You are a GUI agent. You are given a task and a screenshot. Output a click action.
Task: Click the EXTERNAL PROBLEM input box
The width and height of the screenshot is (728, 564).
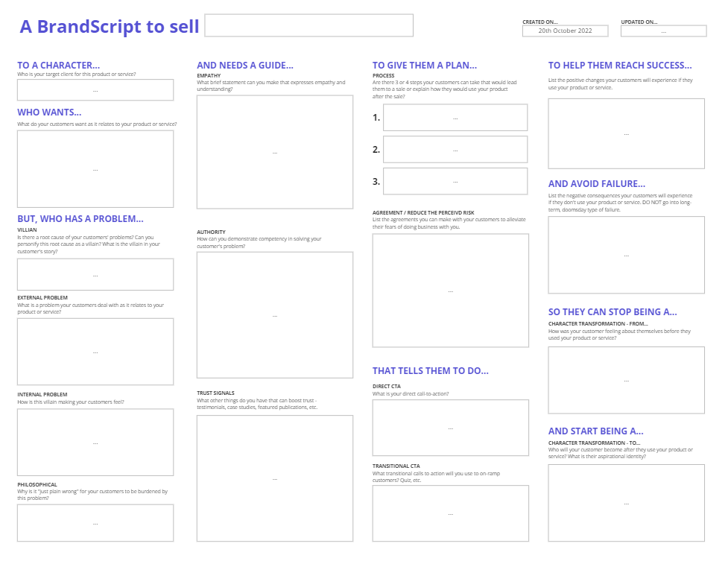point(95,351)
